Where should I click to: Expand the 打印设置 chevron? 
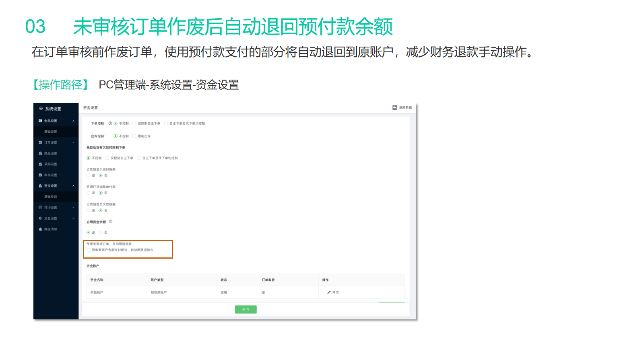coord(73,208)
